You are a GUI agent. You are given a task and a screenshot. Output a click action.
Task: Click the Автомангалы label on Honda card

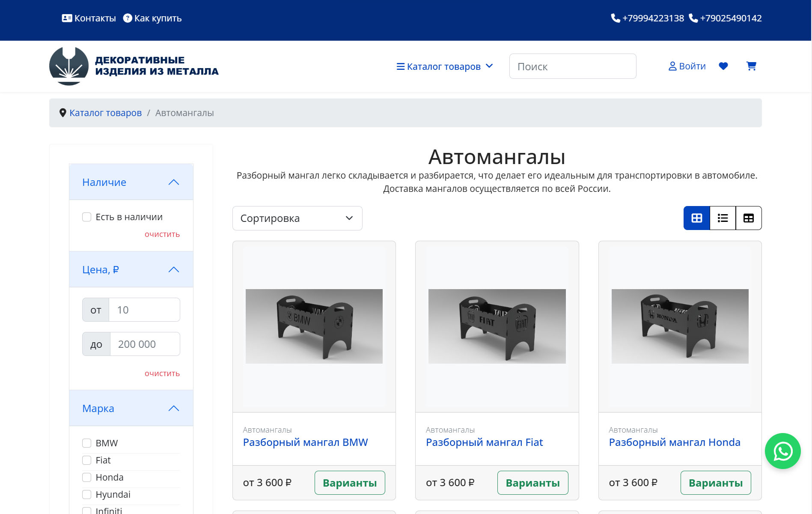[x=634, y=430]
